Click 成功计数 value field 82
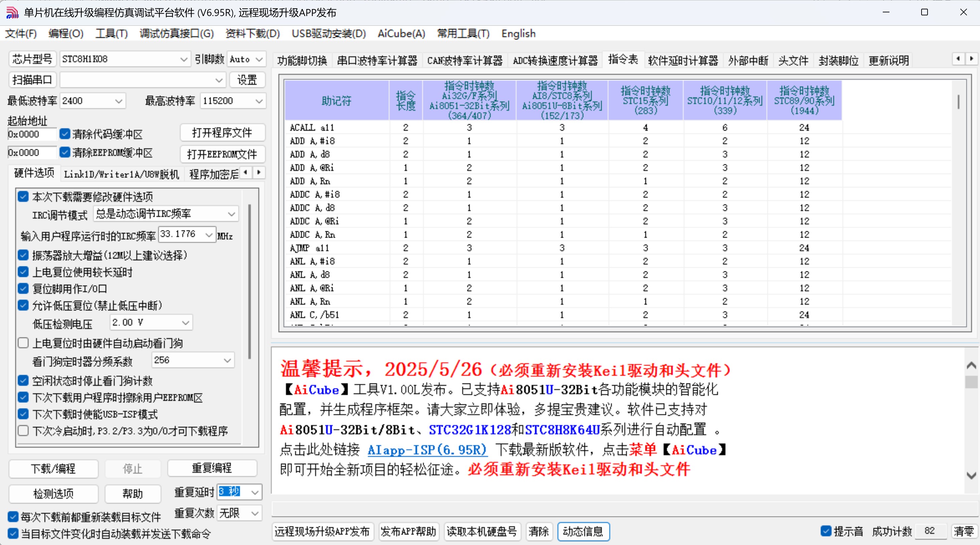This screenshot has height=545, width=980. [930, 531]
